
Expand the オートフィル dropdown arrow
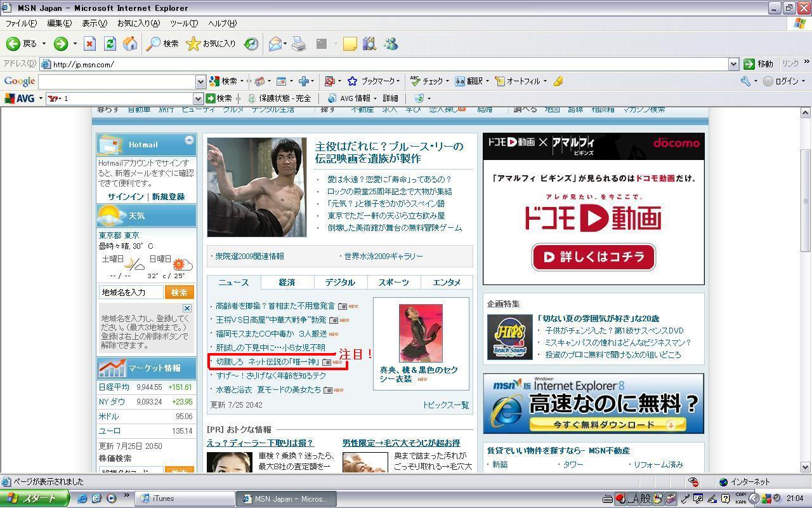[544, 81]
